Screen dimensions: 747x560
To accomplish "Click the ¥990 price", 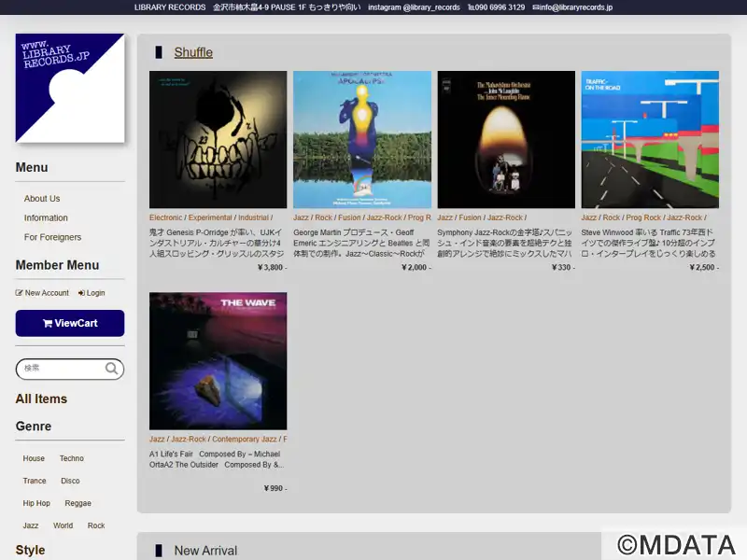I will (275, 488).
